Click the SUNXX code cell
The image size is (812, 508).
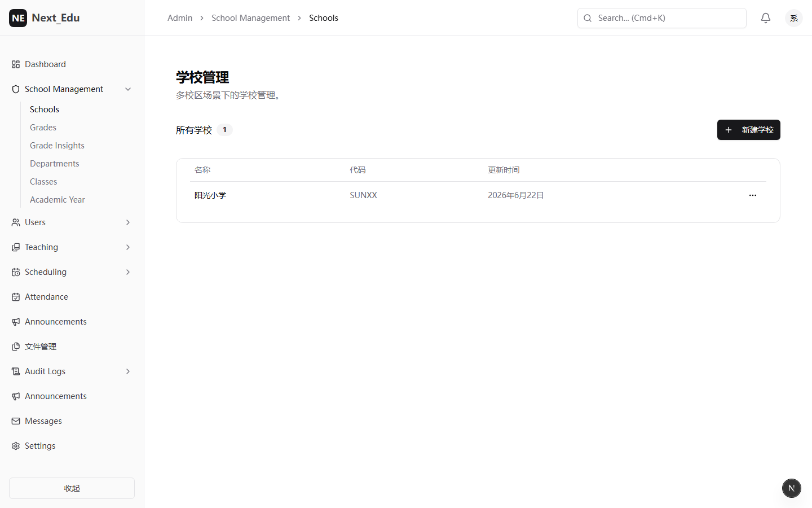point(363,195)
